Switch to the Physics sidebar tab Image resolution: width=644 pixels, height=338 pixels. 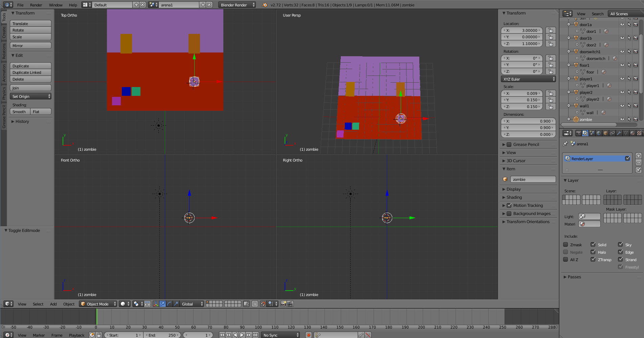point(4,93)
